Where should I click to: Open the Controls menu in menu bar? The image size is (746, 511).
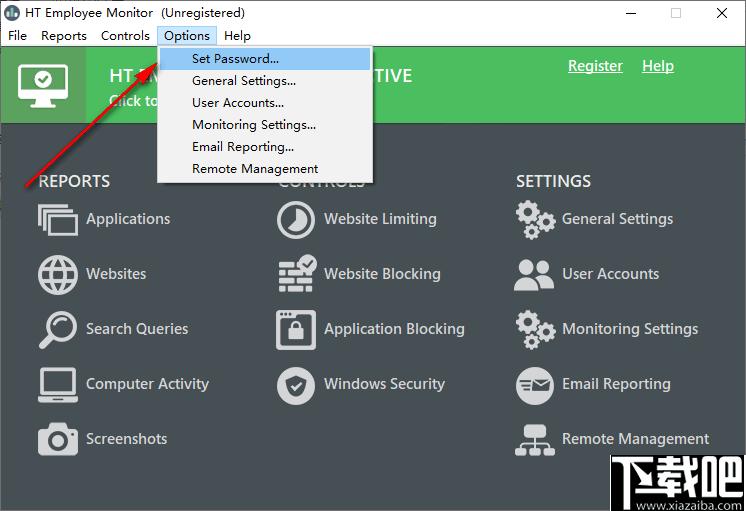pos(125,36)
